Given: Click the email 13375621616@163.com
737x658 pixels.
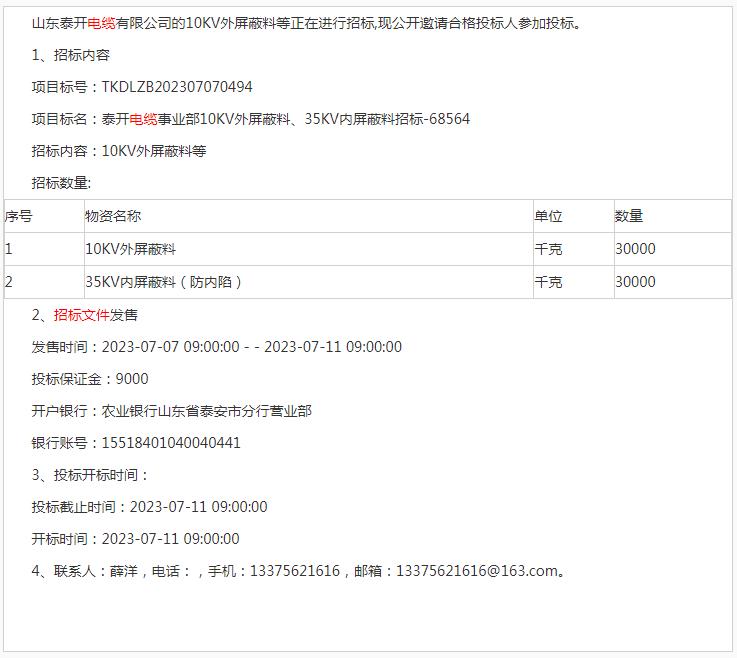Looking at the screenshot, I should click(477, 571).
